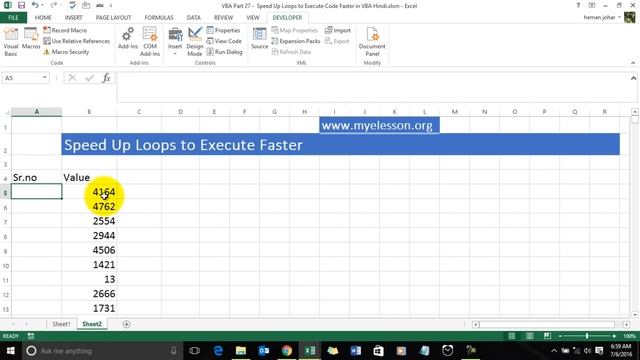Screen dimensions: 640x360
Task: Switch to the HOME tab
Action: (43, 18)
